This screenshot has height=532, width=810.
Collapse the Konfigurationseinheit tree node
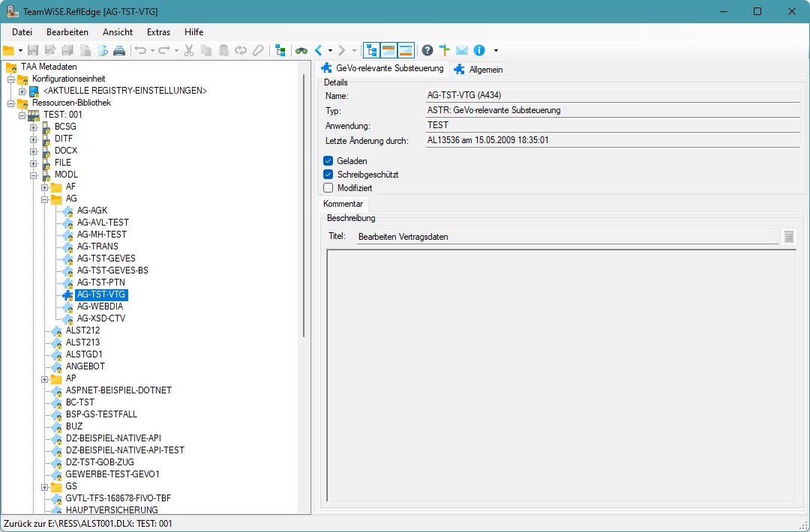(10, 79)
